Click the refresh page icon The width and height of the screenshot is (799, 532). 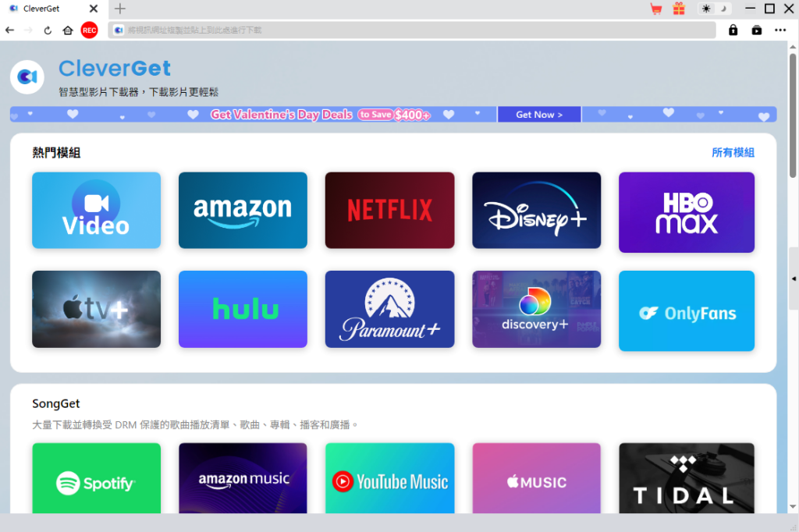coord(48,30)
